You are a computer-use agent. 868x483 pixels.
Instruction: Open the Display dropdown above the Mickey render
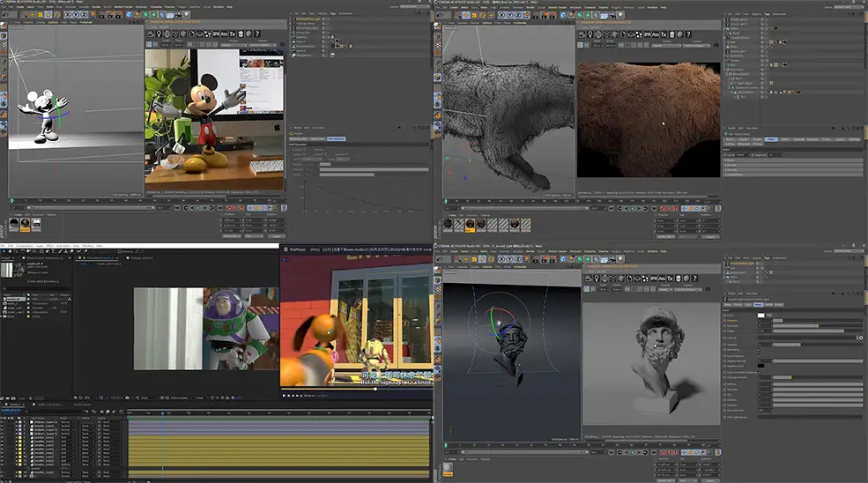(x=234, y=45)
